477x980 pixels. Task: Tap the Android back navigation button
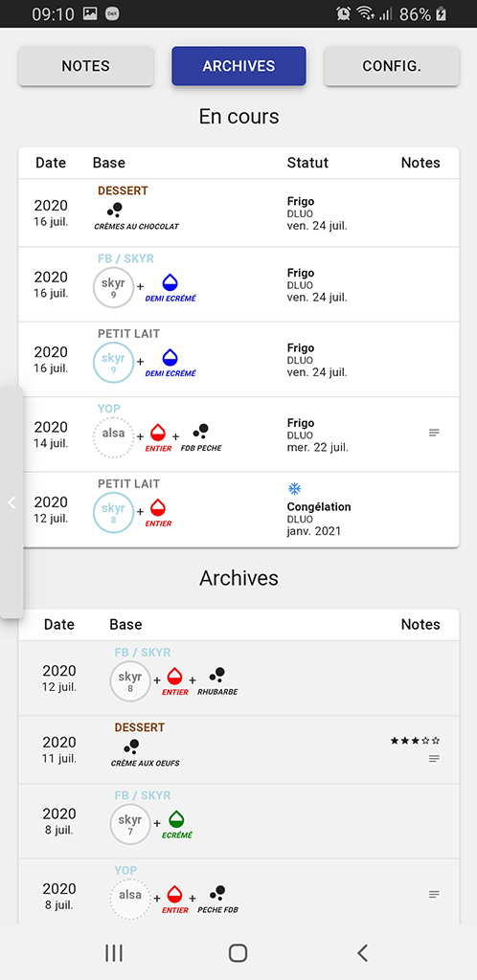click(x=362, y=952)
